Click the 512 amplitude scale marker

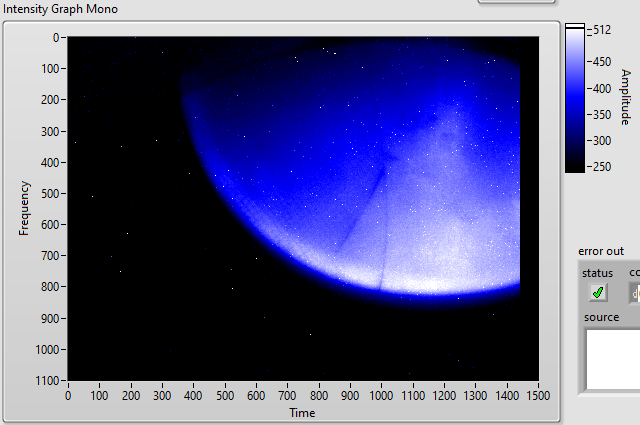(602, 30)
